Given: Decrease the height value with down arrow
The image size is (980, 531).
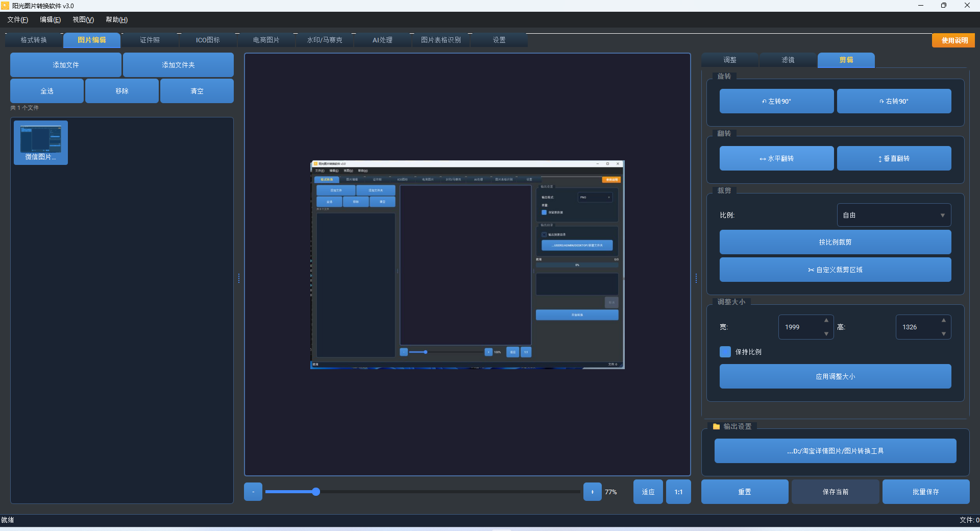Looking at the screenshot, I should coord(943,333).
